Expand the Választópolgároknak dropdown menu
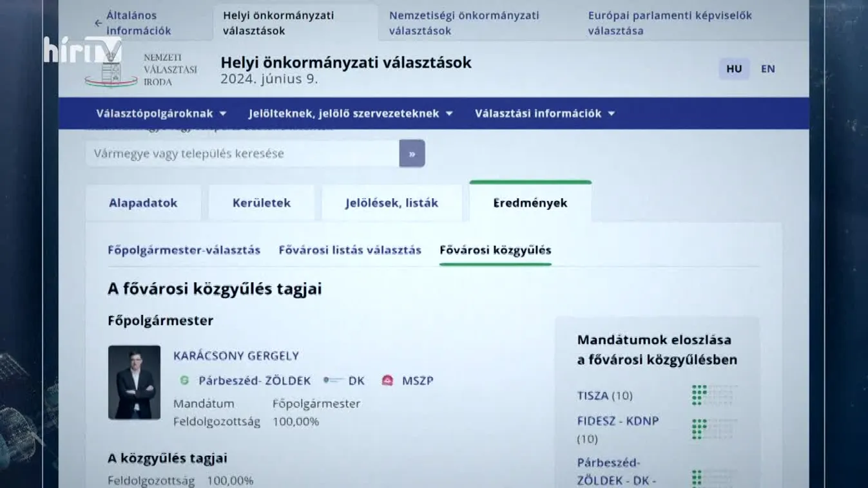Viewport: 868px width, 488px height. (x=161, y=113)
